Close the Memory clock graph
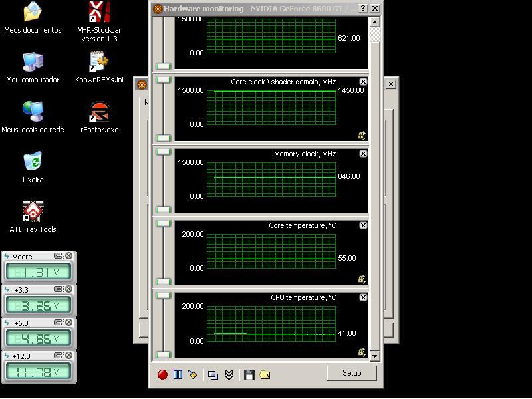 [x=363, y=154]
